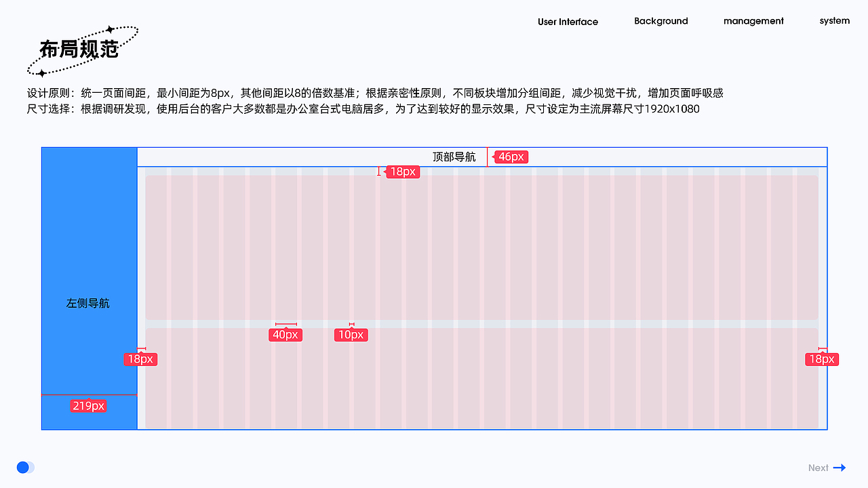The width and height of the screenshot is (868, 488).
Task: Click the sparkle star above 布局规范
Action: 108,29
